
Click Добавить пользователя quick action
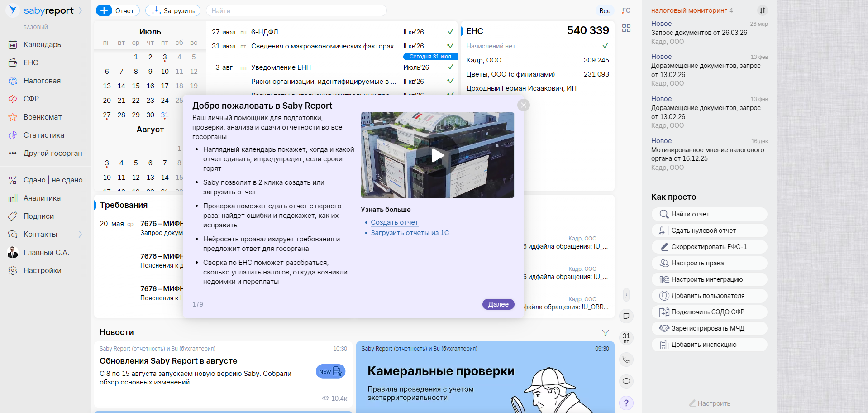tap(709, 296)
